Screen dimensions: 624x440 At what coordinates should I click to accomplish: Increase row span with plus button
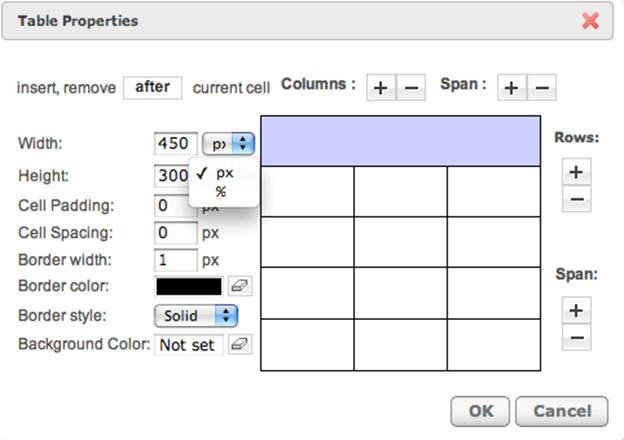(576, 310)
